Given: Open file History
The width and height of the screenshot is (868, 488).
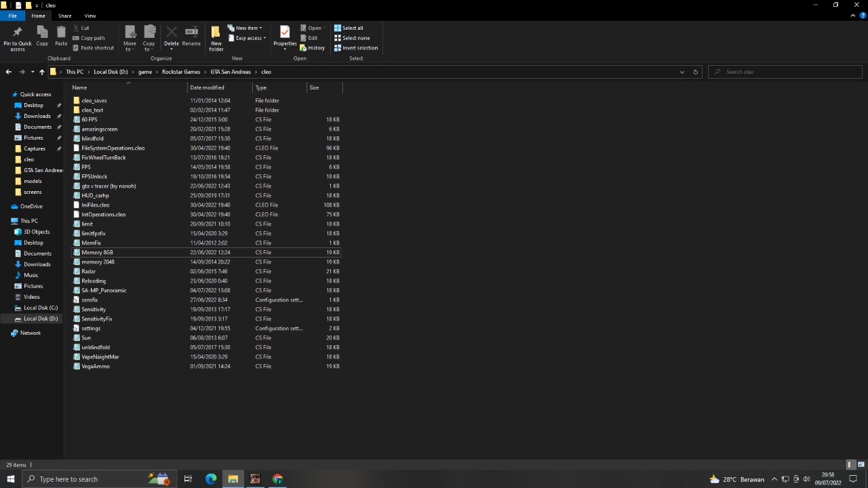Looking at the screenshot, I should tap(313, 47).
